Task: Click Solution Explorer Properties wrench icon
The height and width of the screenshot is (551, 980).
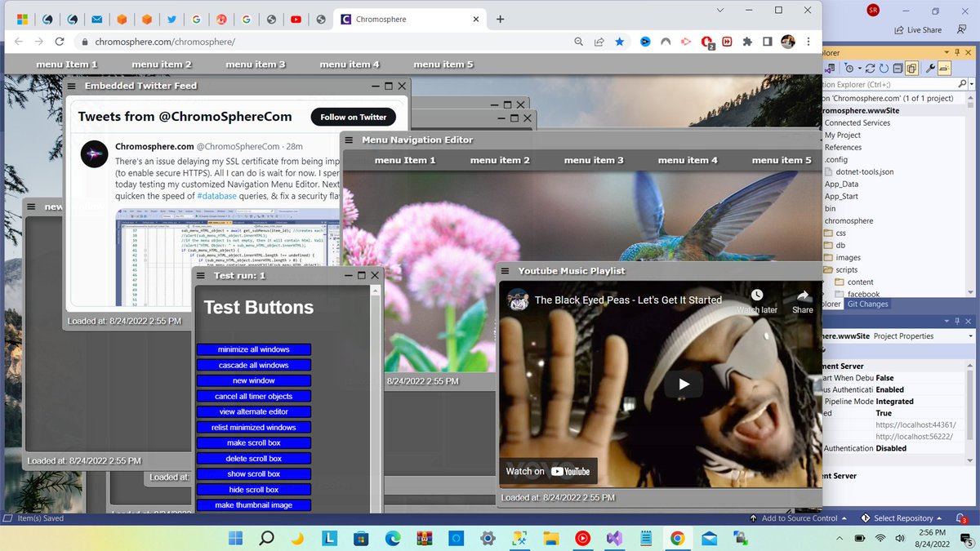Action: pyautogui.click(x=930, y=69)
